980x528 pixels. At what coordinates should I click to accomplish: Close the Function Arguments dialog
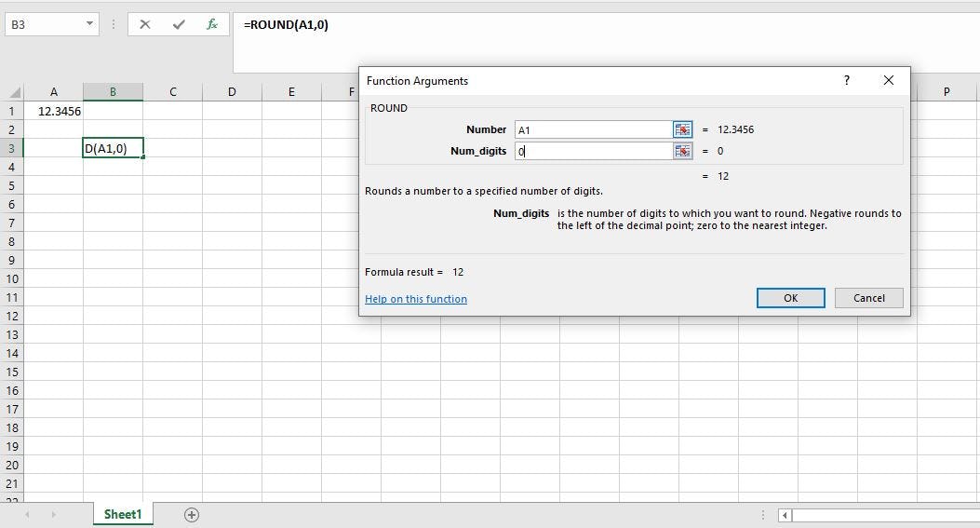888,81
